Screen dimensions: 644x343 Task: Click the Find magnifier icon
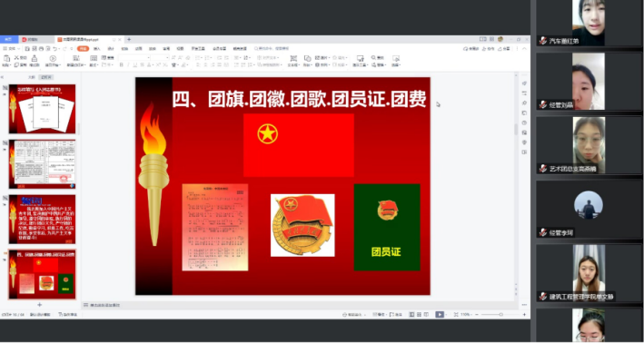pyautogui.click(x=373, y=57)
